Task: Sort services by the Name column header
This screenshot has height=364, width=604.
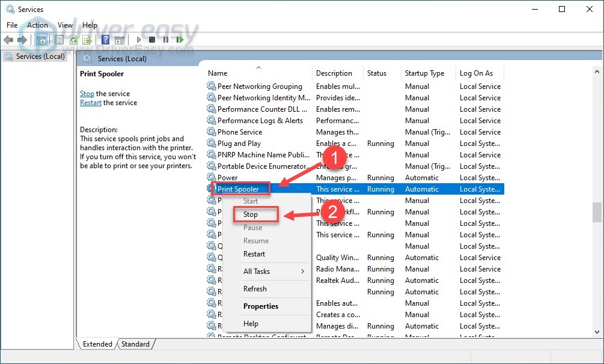Action: pos(218,73)
